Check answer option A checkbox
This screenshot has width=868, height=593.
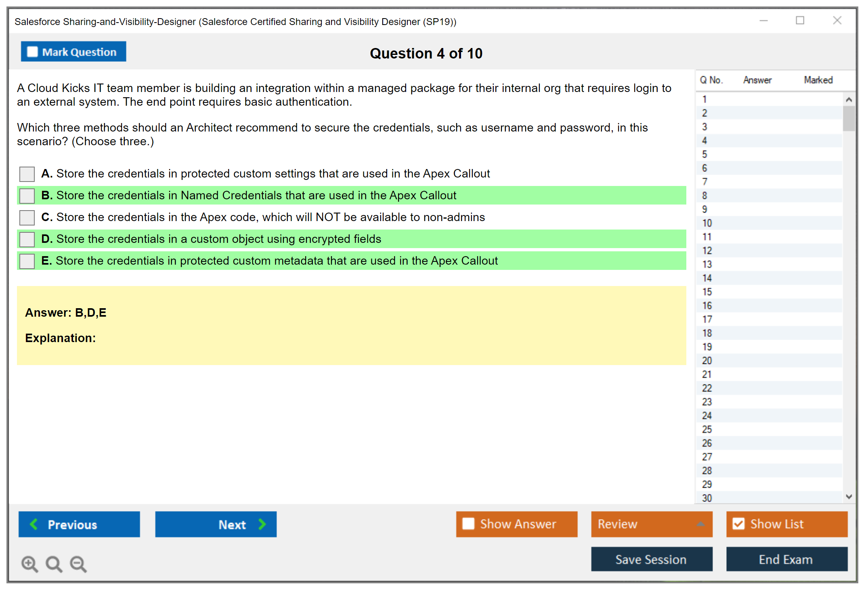tap(27, 174)
